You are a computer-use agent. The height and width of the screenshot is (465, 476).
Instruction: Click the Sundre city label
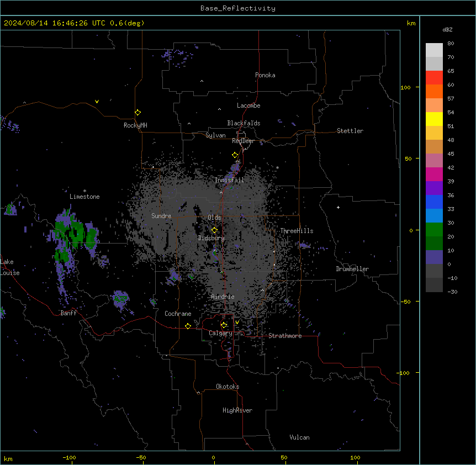pyautogui.click(x=161, y=216)
